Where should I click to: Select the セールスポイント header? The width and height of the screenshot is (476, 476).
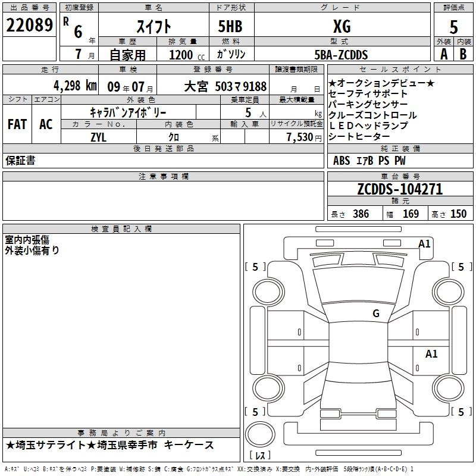coord(400,69)
